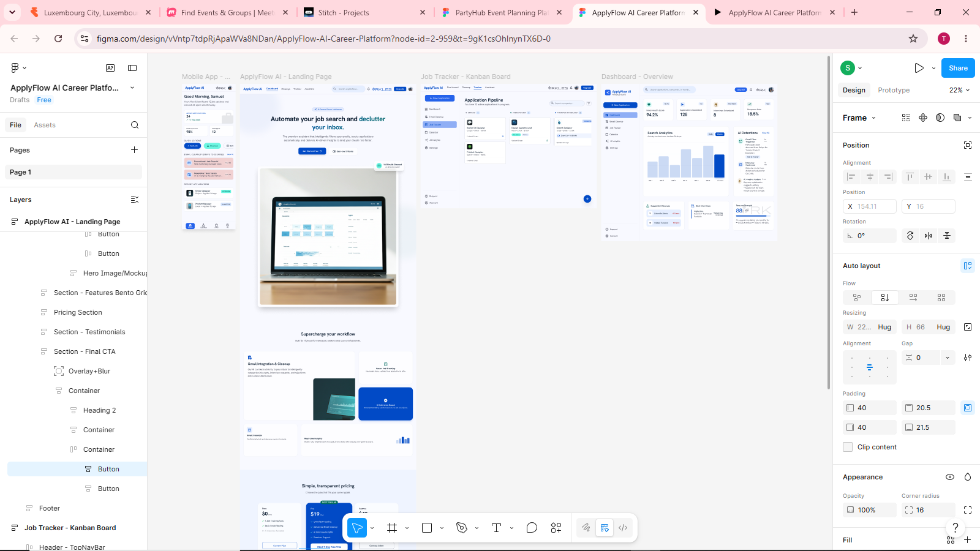Collapse all layers icon
This screenshot has height=551, width=980.
[135, 200]
